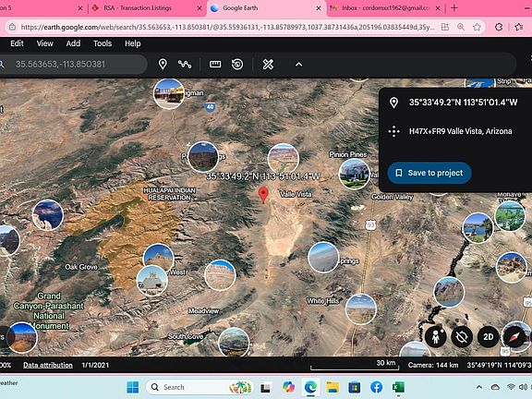This screenshot has width=532, height=399.
Task: Toggle the 2D view button
Action: (x=488, y=337)
